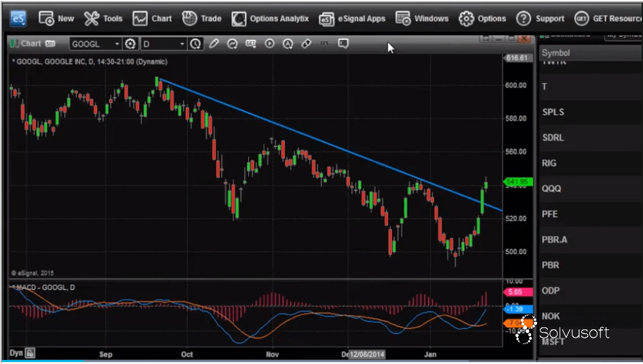Open Options Analytix

tap(270, 18)
